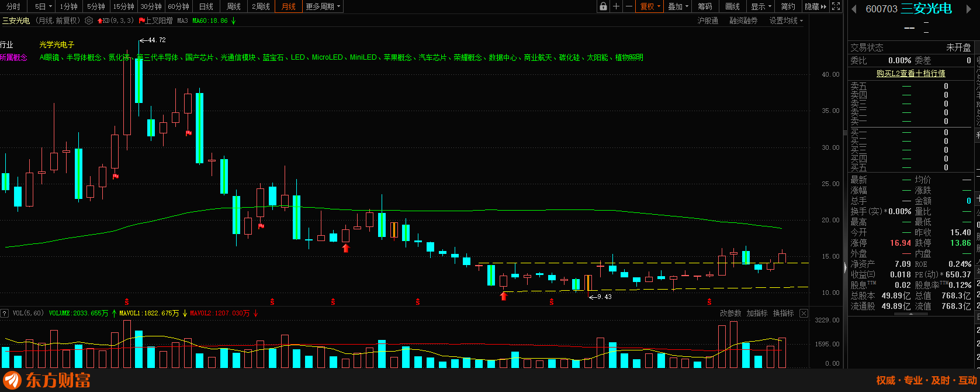Click KD(9,3,3) red arrow signal label
Image resolution: width=980 pixels, height=392 pixels.
point(115,20)
